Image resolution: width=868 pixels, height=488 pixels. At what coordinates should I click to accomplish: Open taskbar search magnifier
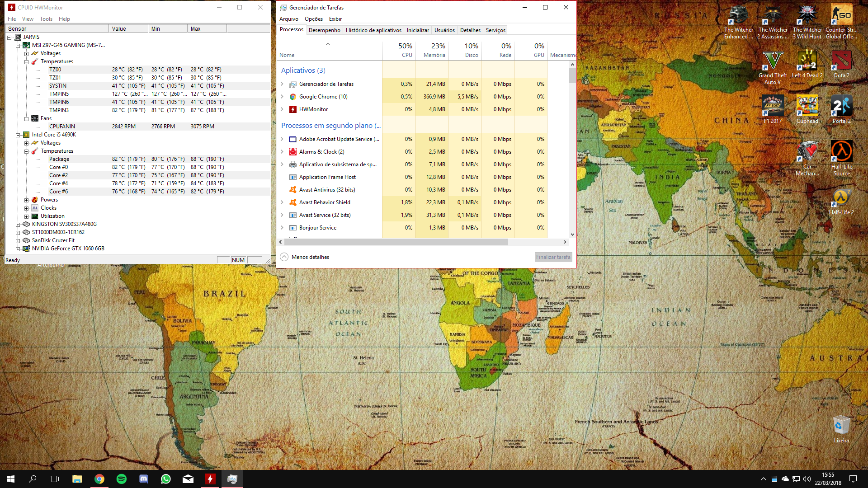click(x=33, y=479)
